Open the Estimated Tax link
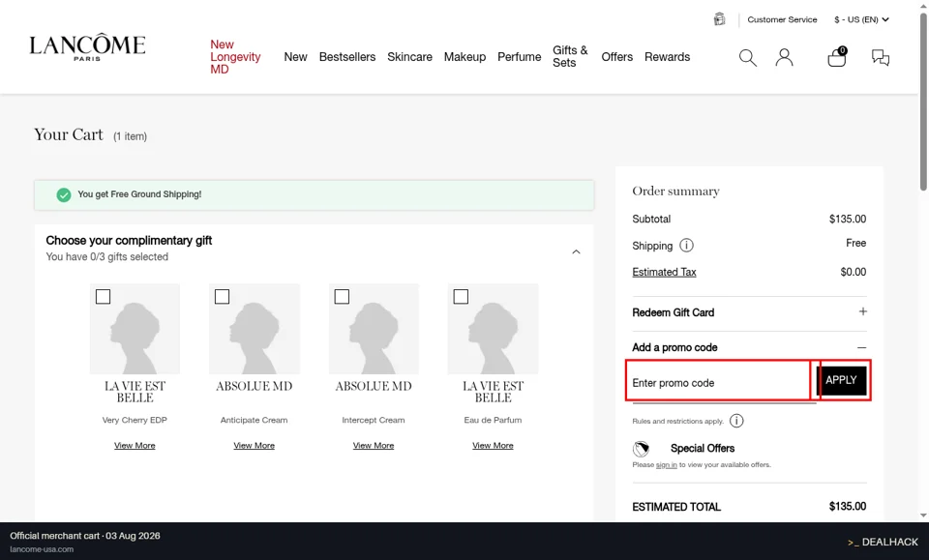The width and height of the screenshot is (929, 560). pos(664,273)
